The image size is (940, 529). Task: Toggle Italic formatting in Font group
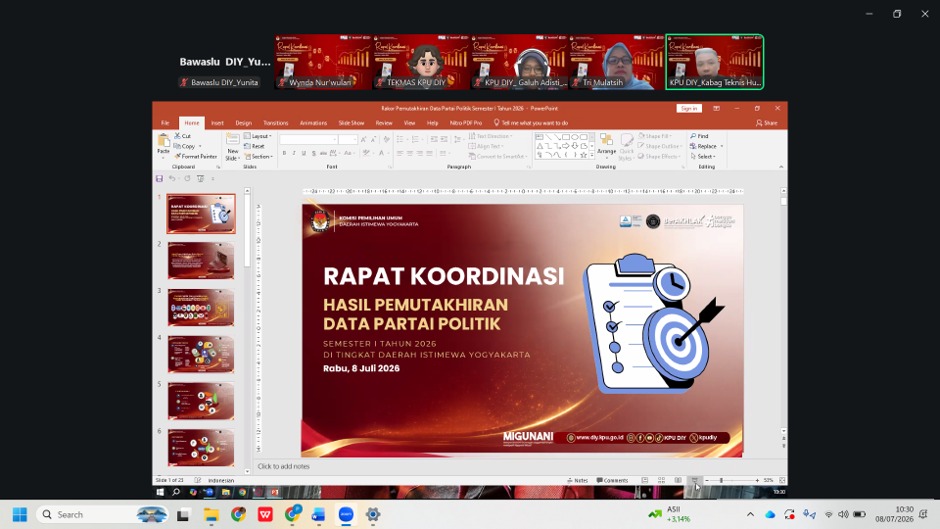tap(294, 154)
